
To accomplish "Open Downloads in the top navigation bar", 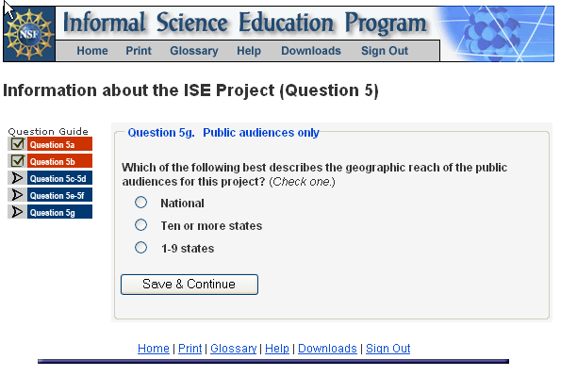I will pyautogui.click(x=310, y=51).
